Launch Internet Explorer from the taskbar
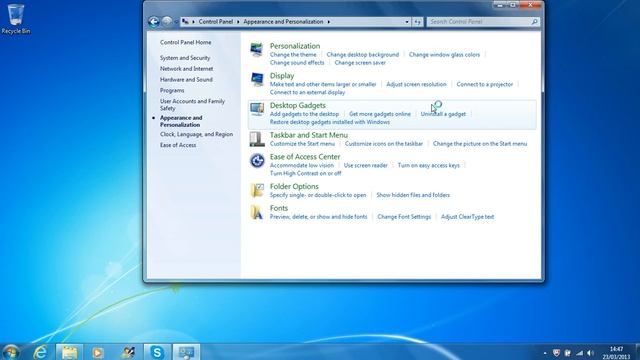The image size is (640, 360). (x=40, y=352)
